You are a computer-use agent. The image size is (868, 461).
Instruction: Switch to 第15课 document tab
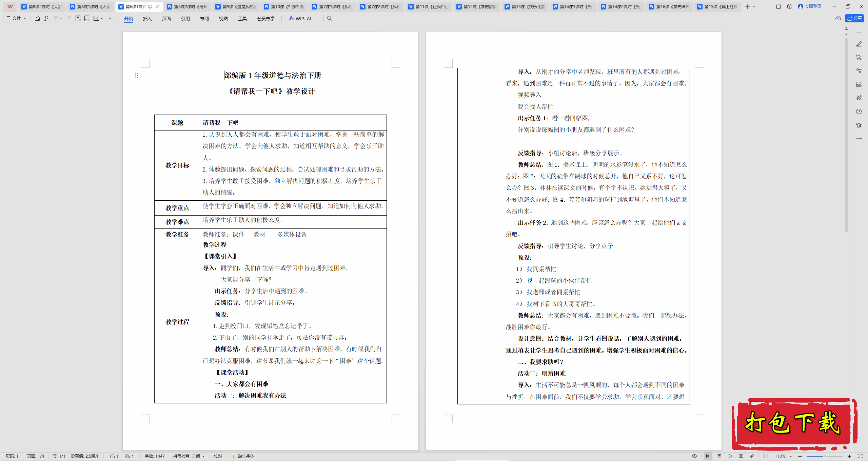[717, 6]
